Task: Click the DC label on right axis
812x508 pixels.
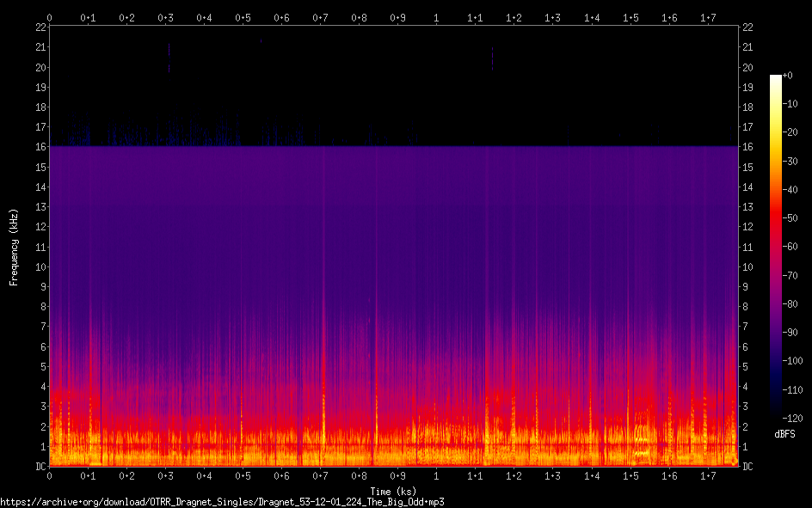Action: coord(747,467)
